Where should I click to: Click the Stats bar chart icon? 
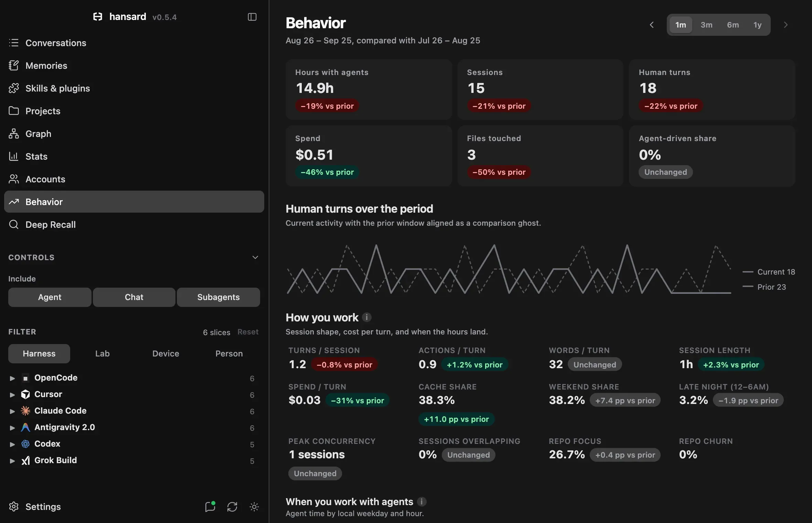point(14,156)
